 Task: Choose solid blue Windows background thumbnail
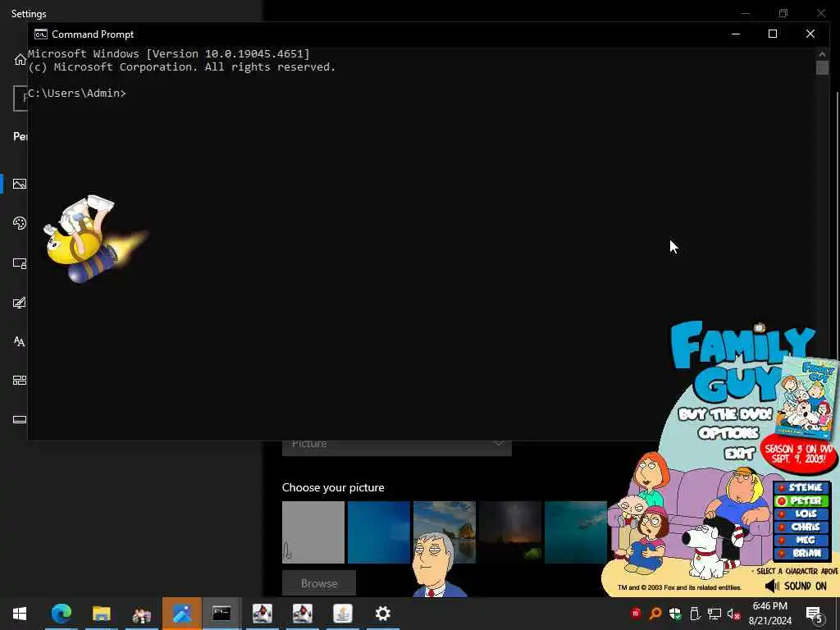click(379, 532)
